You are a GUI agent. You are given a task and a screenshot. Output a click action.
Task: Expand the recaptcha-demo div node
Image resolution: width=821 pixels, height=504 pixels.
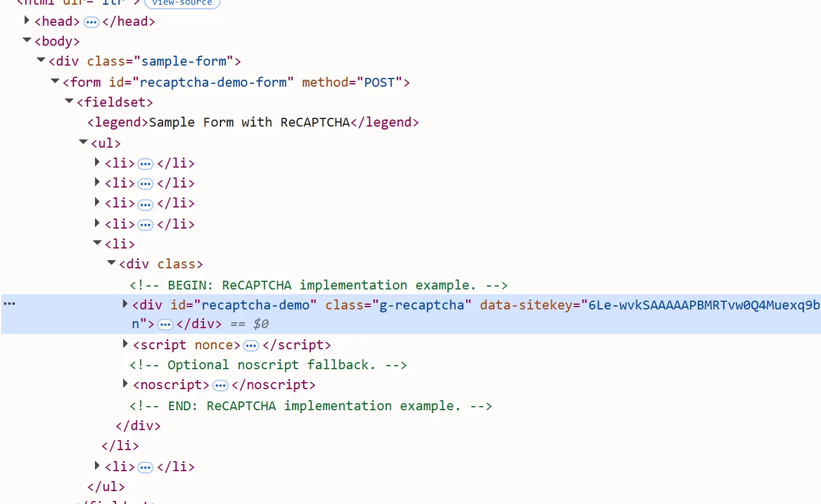click(125, 304)
